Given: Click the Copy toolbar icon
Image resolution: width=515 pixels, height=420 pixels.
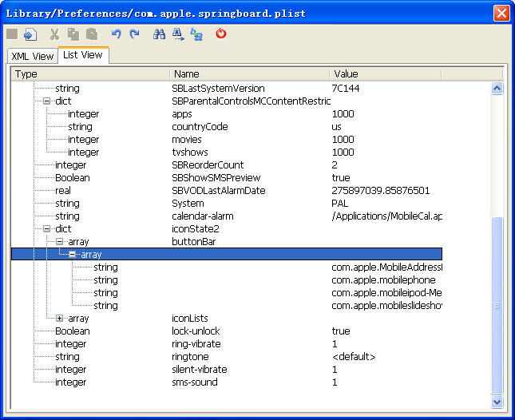Looking at the screenshot, I should [x=73, y=34].
